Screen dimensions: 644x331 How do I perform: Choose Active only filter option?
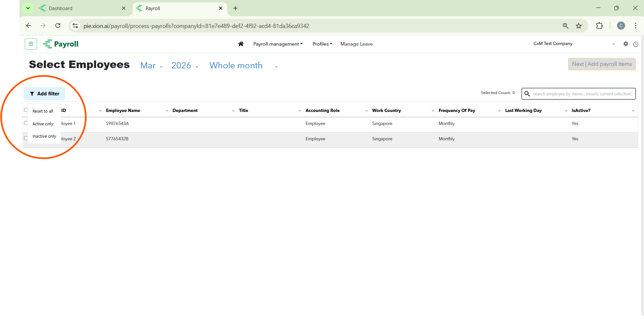click(43, 124)
